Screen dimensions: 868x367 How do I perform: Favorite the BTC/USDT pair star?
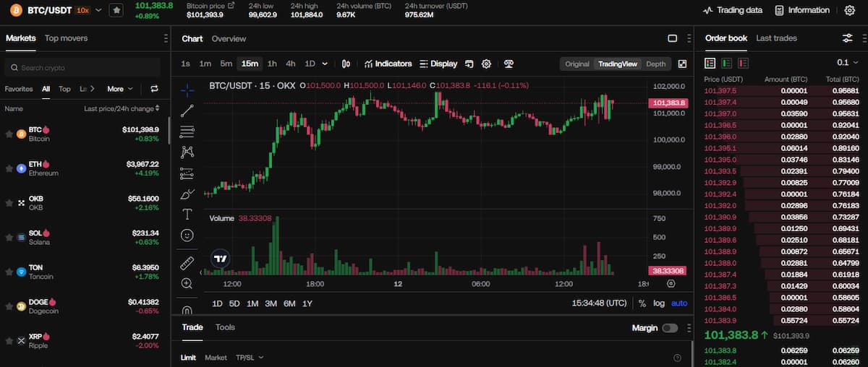pyautogui.click(x=116, y=10)
